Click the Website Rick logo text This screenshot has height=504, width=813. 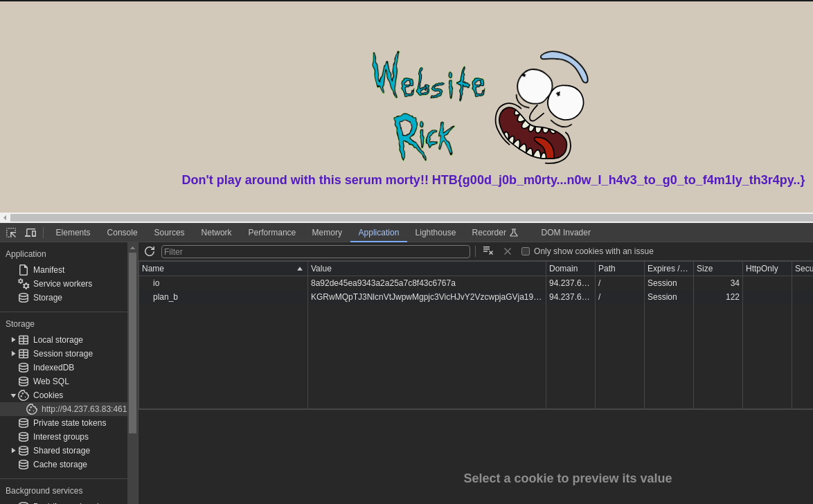[428, 105]
